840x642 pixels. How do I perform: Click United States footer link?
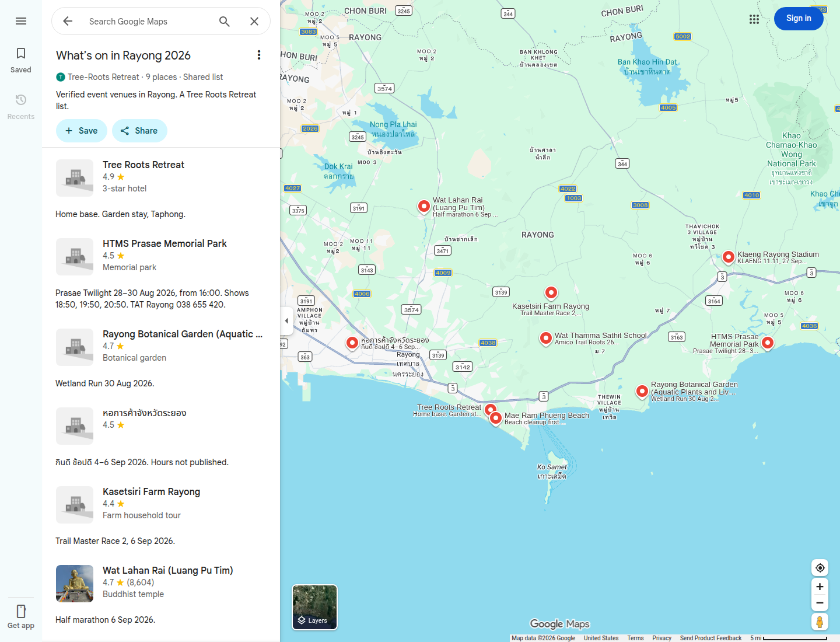coord(601,638)
